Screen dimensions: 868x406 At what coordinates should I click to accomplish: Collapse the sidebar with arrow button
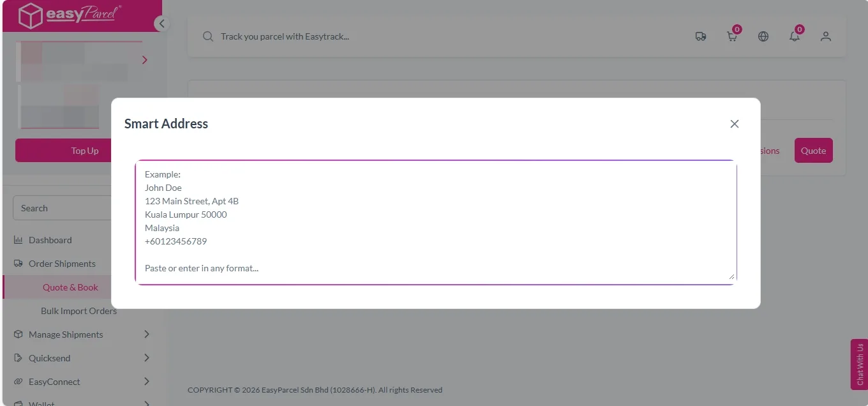pos(161,24)
